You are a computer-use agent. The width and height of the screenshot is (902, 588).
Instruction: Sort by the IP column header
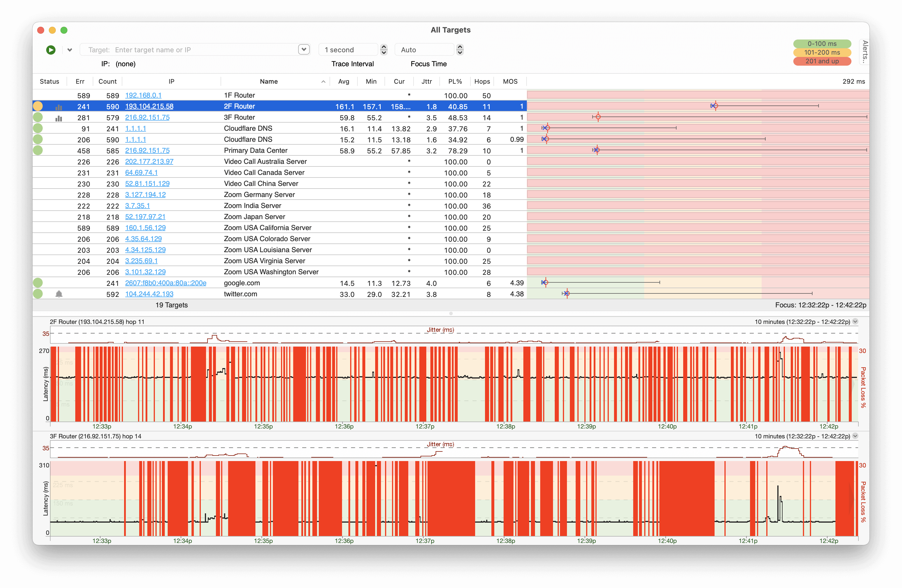point(171,81)
